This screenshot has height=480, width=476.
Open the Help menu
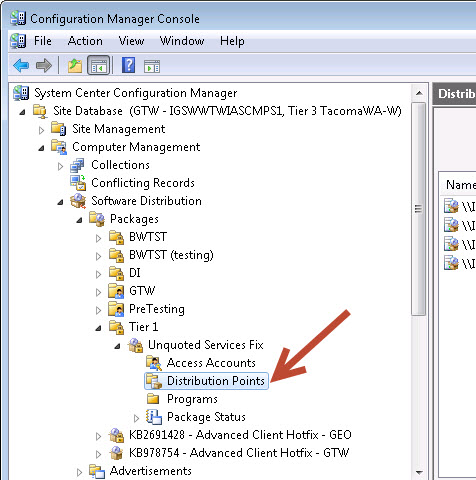click(x=232, y=41)
